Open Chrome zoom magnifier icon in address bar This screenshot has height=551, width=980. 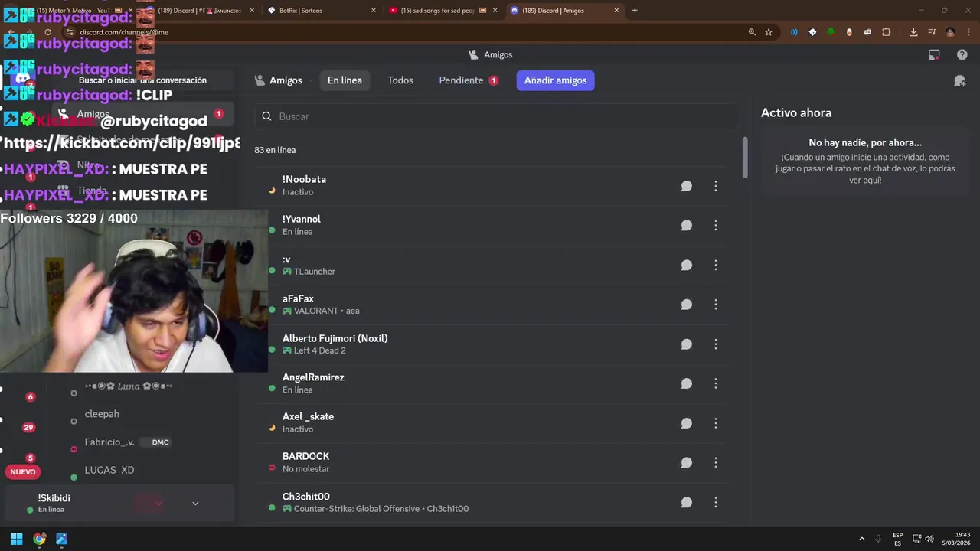click(752, 32)
